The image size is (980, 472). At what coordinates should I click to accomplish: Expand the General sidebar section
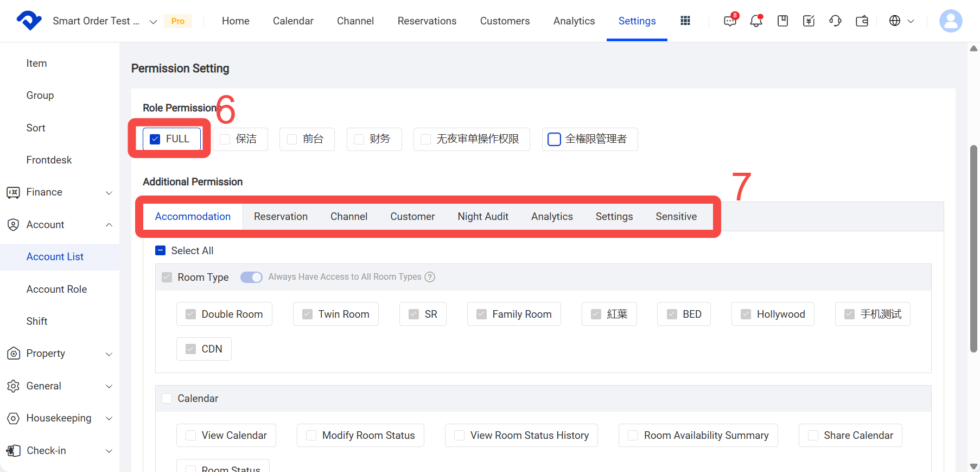[x=109, y=387]
